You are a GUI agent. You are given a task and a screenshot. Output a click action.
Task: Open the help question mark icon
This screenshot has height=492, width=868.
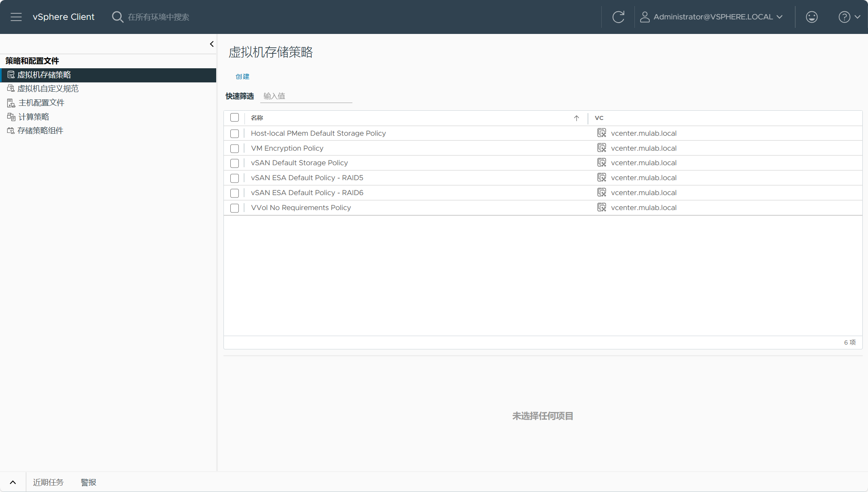coord(844,17)
